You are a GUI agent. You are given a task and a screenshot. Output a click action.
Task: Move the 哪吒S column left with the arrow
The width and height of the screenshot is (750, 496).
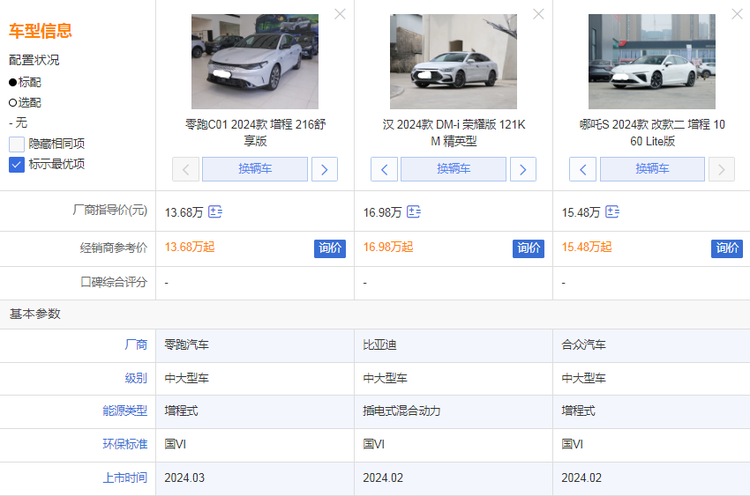click(583, 169)
